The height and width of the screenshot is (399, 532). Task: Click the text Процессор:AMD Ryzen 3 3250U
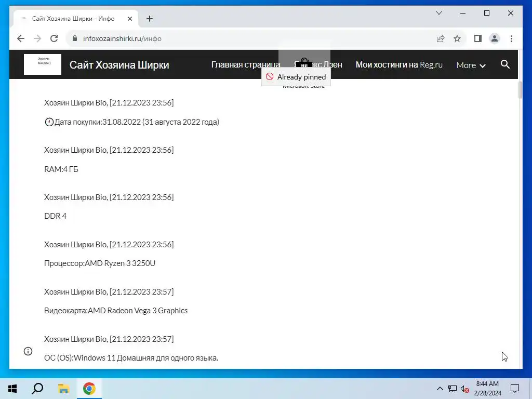coord(100,263)
